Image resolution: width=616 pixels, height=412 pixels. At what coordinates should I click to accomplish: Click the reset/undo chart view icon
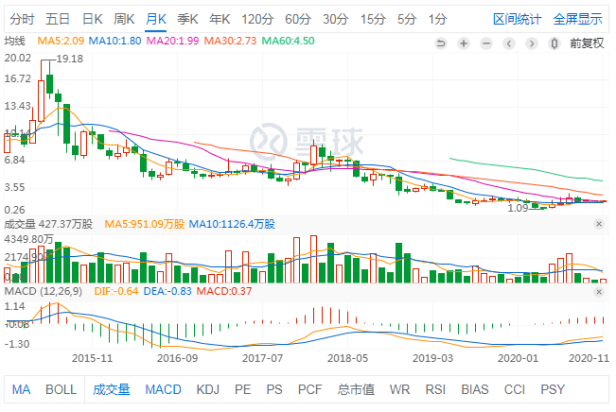pyautogui.click(x=441, y=43)
